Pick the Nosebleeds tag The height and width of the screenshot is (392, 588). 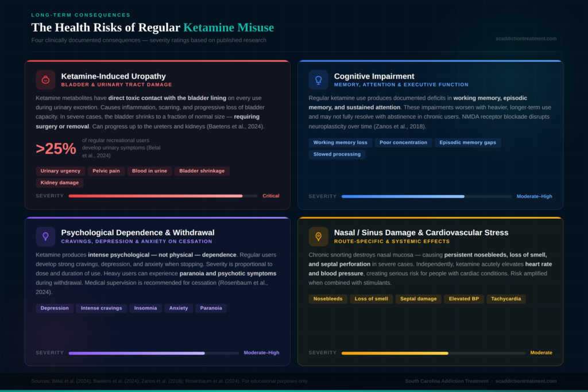tap(328, 298)
